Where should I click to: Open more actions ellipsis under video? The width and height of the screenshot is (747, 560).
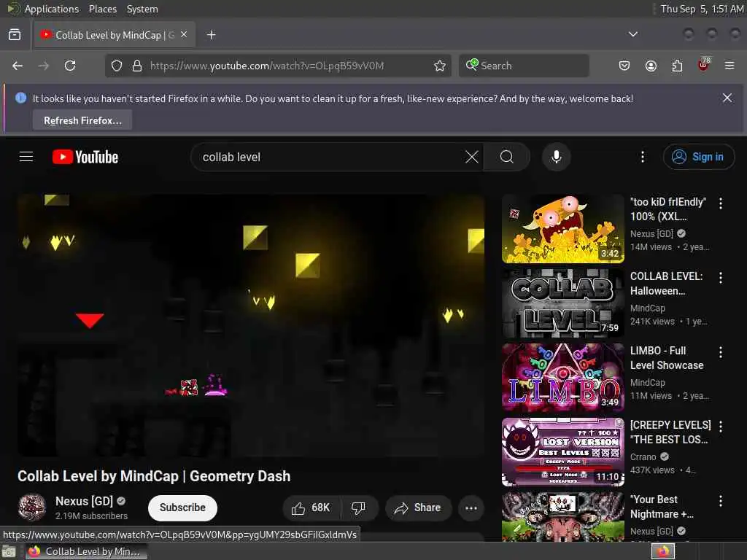471,507
